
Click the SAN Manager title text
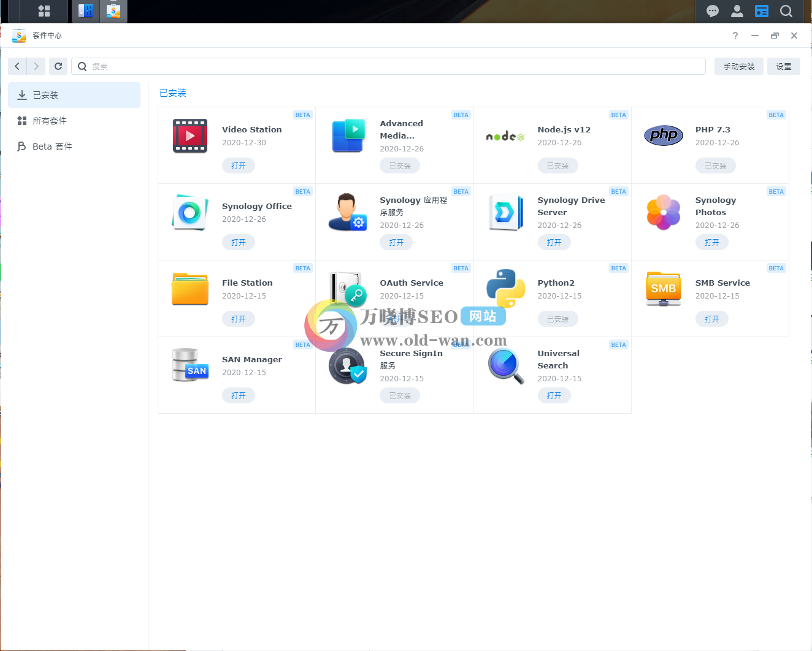tap(252, 359)
